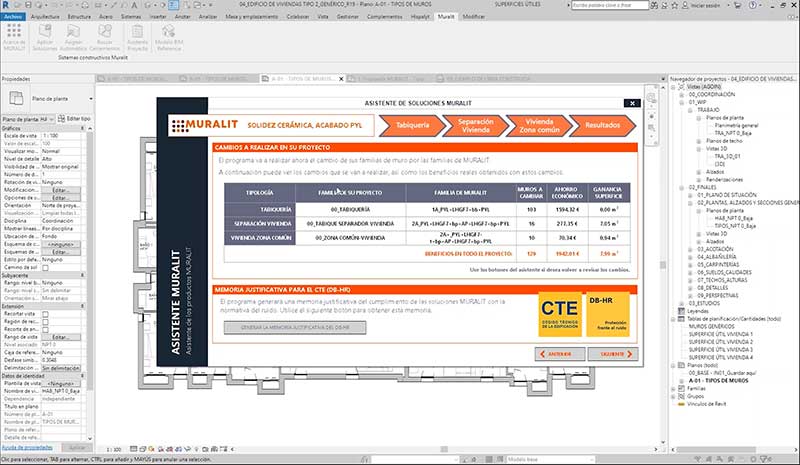Click the help question mark icon

click(x=754, y=5)
